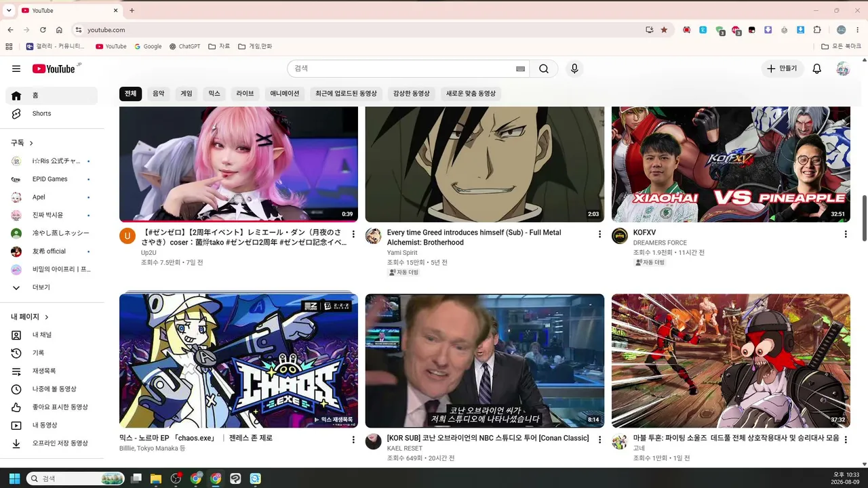Select the 게임 filter chip
The height and width of the screenshot is (488, 868).
click(186, 94)
